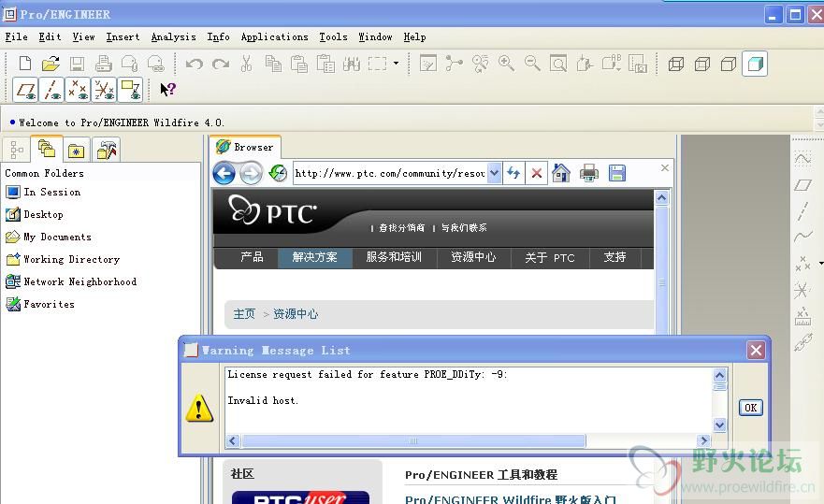Close the browser pane with small X
The image size is (824, 504).
665,167
